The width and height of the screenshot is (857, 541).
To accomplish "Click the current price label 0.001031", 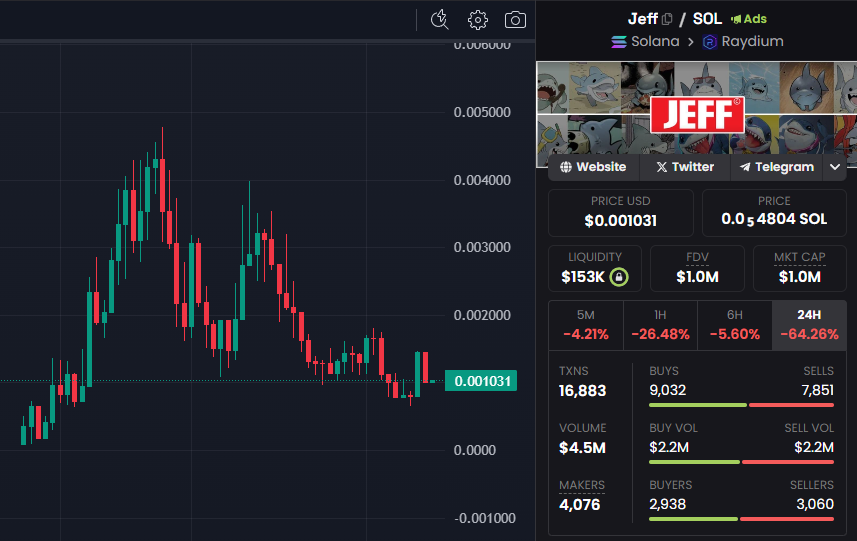I will [481, 381].
